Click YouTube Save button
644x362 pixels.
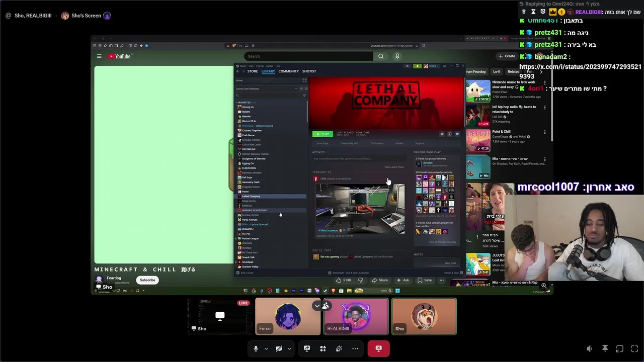pos(424,280)
